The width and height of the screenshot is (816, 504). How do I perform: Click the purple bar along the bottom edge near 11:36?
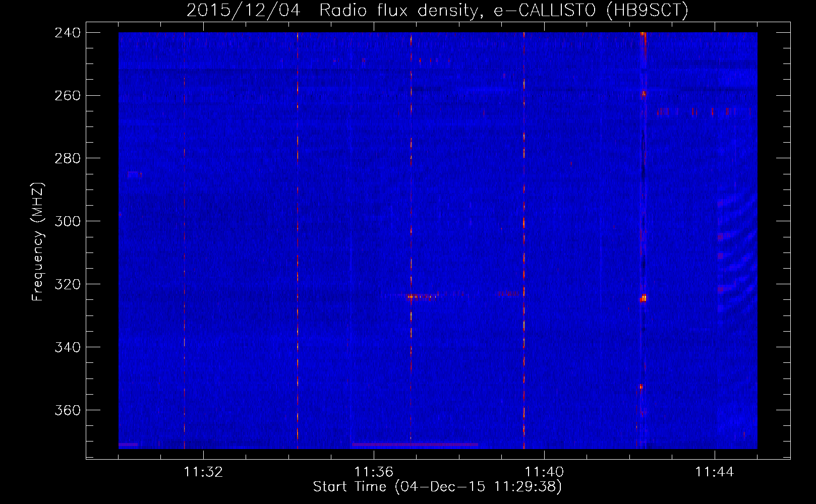[415, 445]
